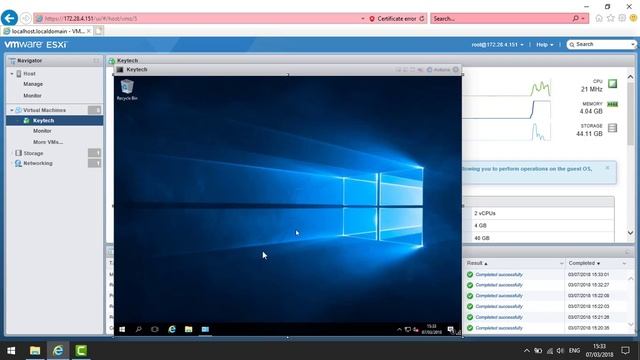Image resolution: width=640 pixels, height=360 pixels.
Task: Click the 2 vCPUs hardware value
Action: pos(485,213)
